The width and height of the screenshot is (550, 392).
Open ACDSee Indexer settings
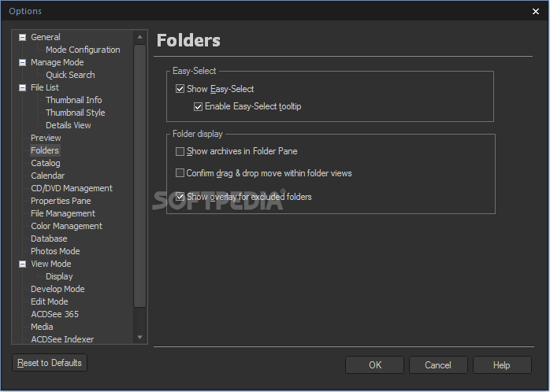click(62, 339)
